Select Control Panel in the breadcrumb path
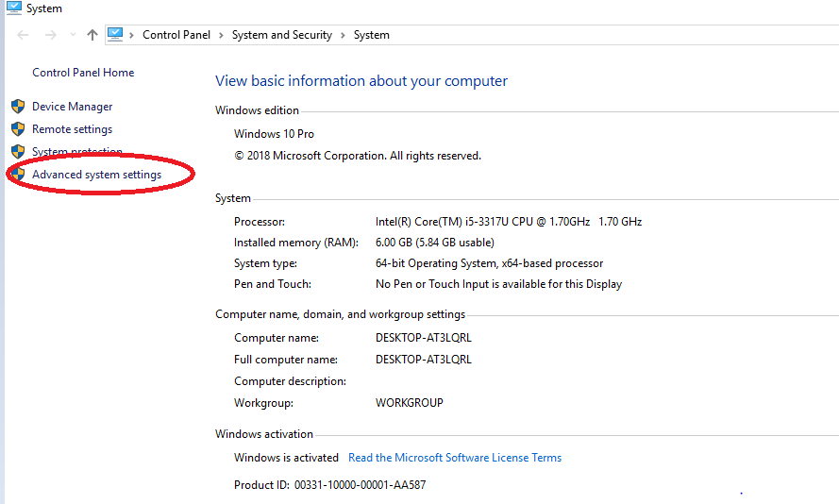Viewport: 839px width, 504px height. pos(176,35)
